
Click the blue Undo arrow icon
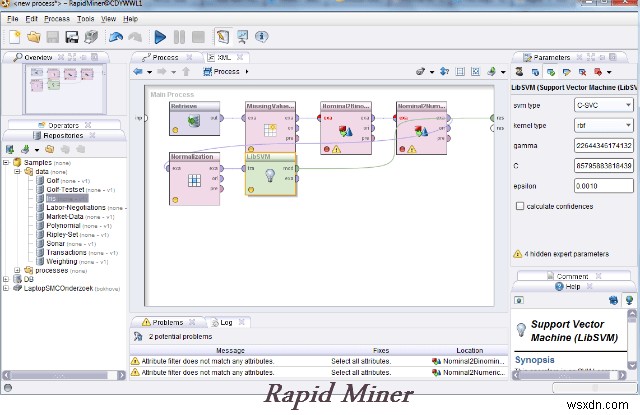pyautogui.click(x=115, y=37)
